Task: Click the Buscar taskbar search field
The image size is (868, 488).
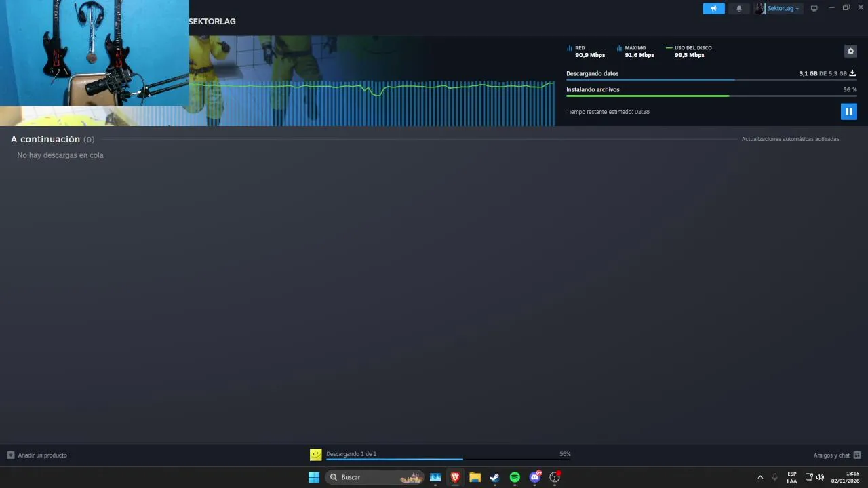Action: click(375, 477)
